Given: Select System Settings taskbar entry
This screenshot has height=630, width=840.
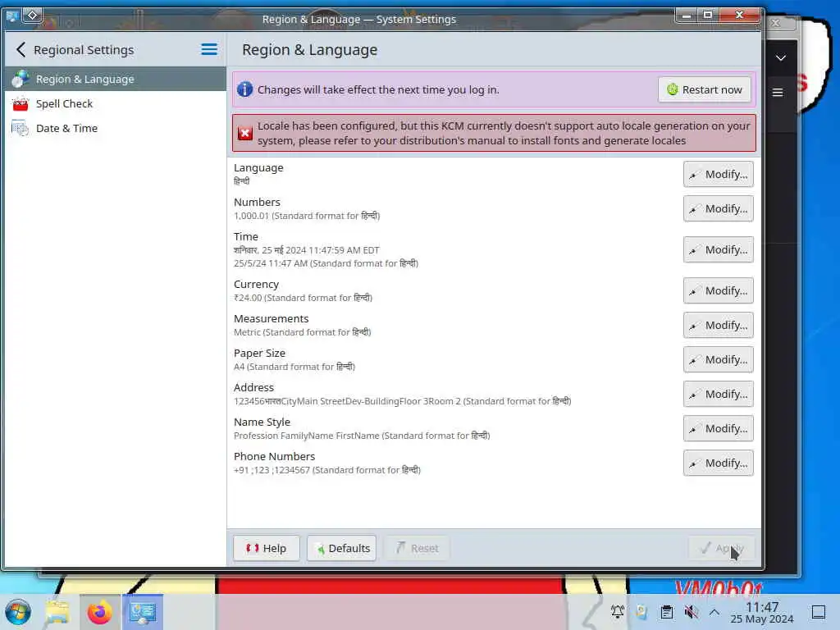Looking at the screenshot, I should point(143,612).
